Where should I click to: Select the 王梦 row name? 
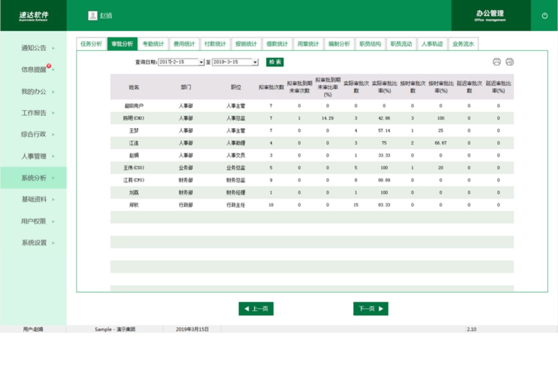tap(134, 131)
